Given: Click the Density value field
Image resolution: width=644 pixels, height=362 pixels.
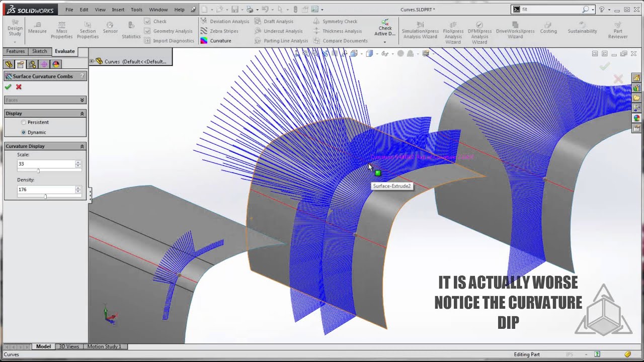Looking at the screenshot, I should [x=45, y=190].
